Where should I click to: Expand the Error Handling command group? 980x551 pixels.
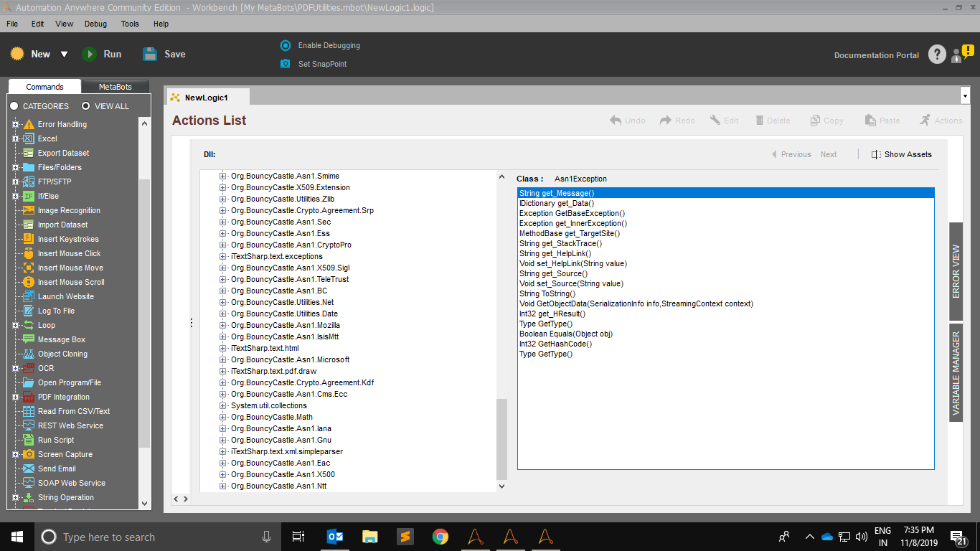coord(15,124)
